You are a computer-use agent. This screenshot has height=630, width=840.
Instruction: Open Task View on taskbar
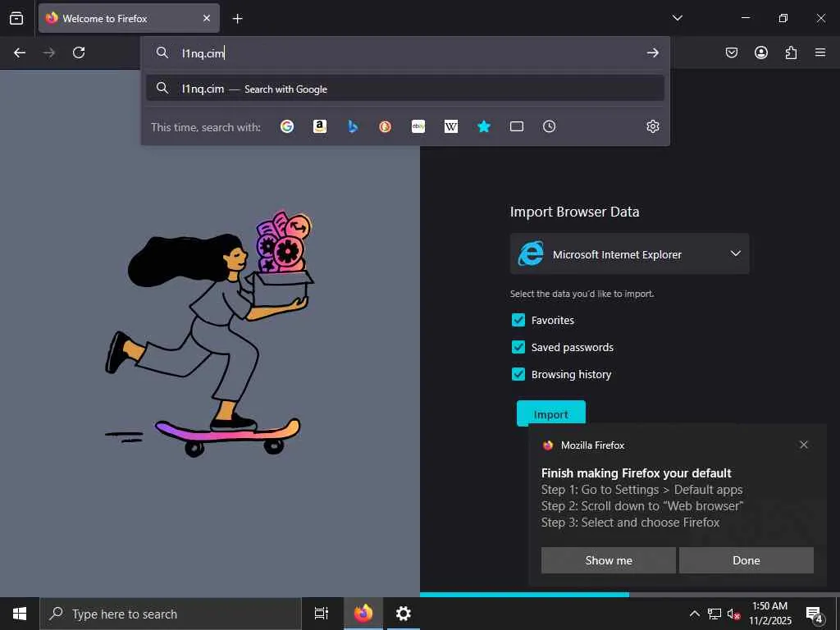[322, 614]
